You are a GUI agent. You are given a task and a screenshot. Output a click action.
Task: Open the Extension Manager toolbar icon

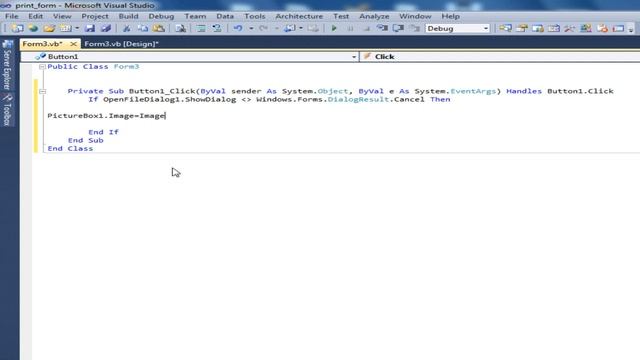(602, 29)
